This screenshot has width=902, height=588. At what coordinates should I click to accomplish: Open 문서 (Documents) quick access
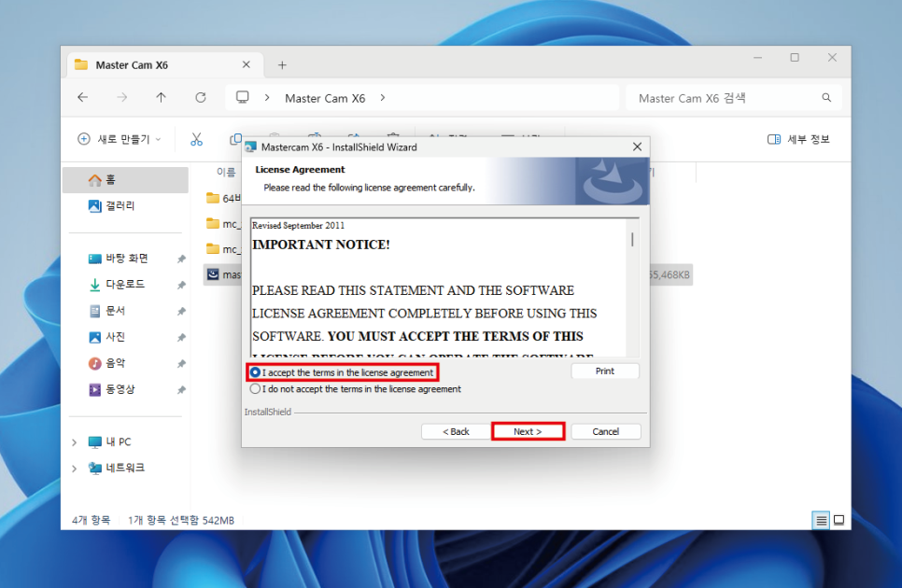125,311
